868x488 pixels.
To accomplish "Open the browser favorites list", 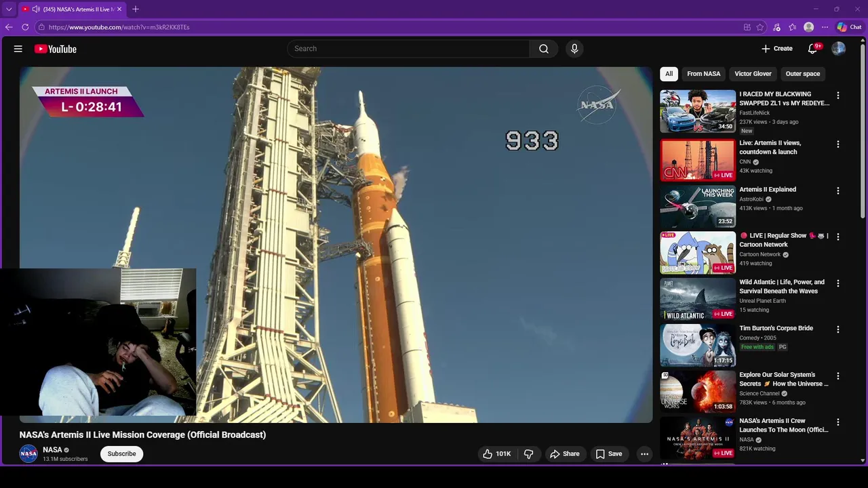I will click(792, 27).
